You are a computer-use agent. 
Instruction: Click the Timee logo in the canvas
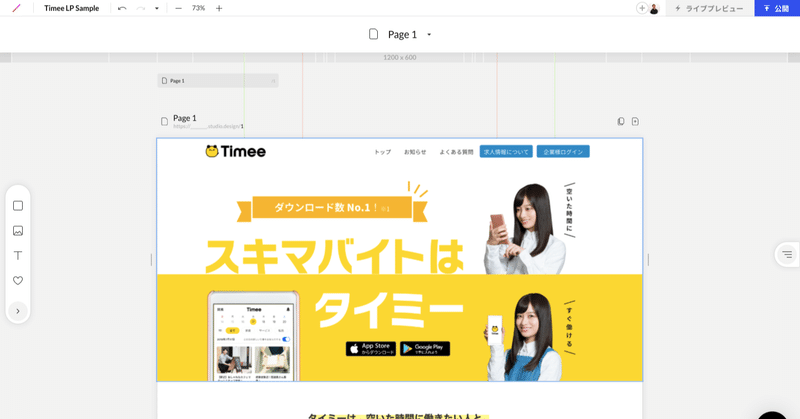pos(236,152)
